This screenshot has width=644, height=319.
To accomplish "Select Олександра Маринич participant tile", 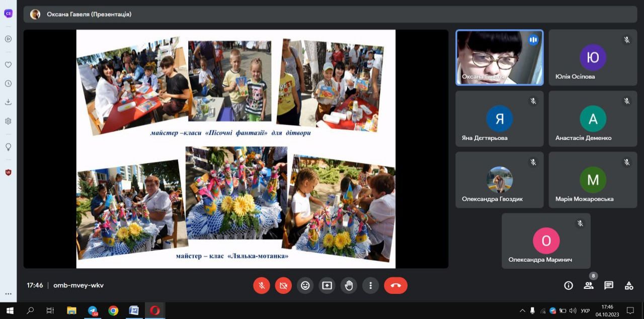I will (x=546, y=241).
